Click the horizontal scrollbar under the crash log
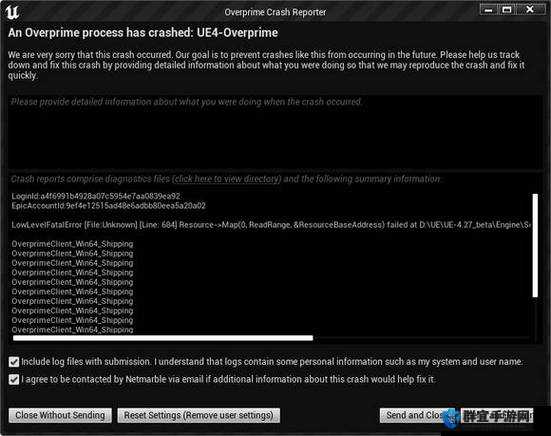The image size is (551, 436). point(163,338)
